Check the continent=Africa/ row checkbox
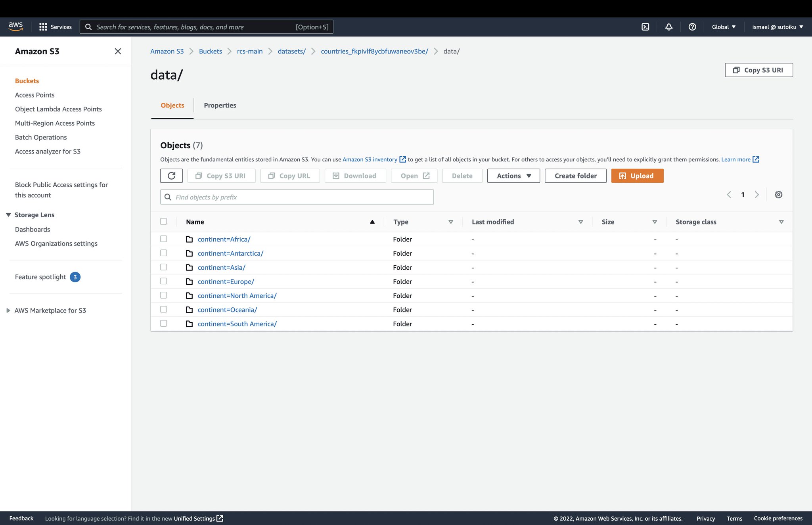Screen dimensions: 812x525 [x=163, y=239]
